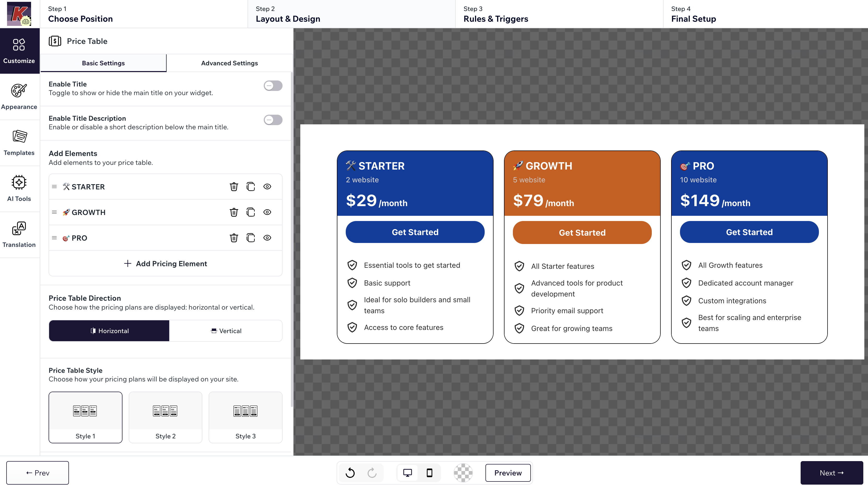This screenshot has width=868, height=488.
Task: Toggle the Enable Title switch
Action: pyautogui.click(x=273, y=86)
